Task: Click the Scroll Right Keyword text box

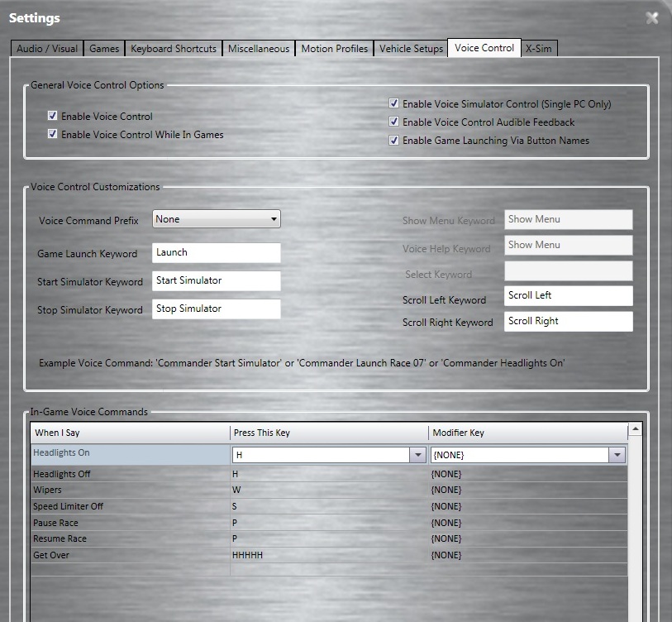Action: tap(568, 321)
